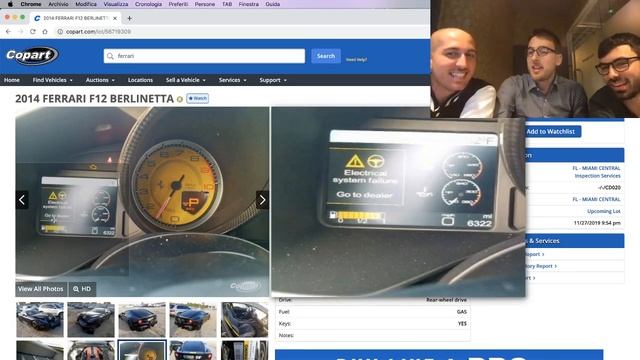Show the previous photo with left arrow
The image size is (640, 360).
pyautogui.click(x=22, y=200)
